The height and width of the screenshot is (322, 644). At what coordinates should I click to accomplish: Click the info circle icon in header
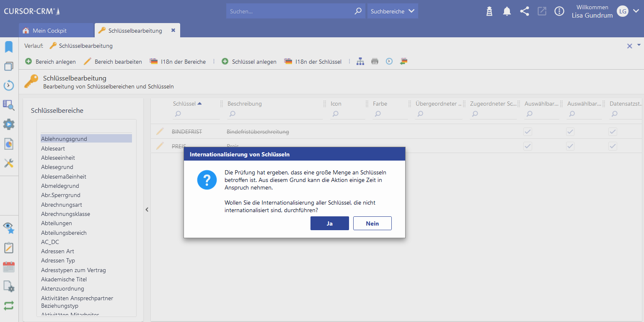(x=559, y=11)
